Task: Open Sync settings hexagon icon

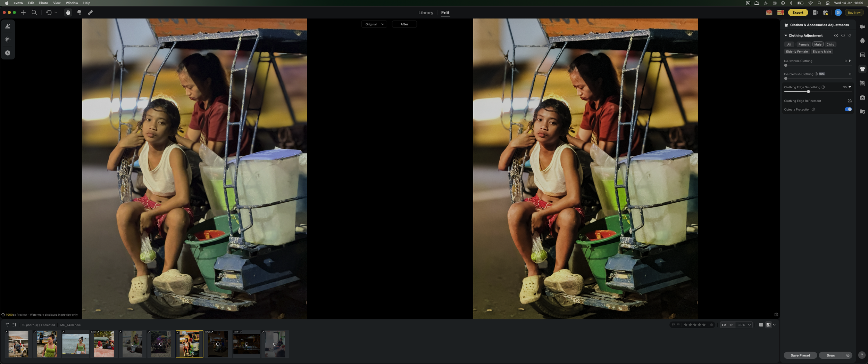Action: [848, 355]
